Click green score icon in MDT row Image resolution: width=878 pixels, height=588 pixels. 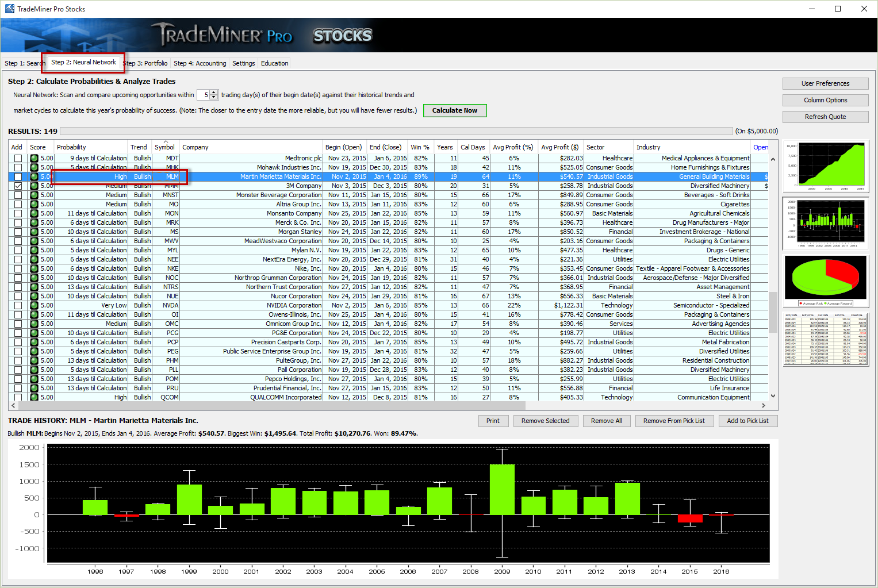[x=34, y=158]
